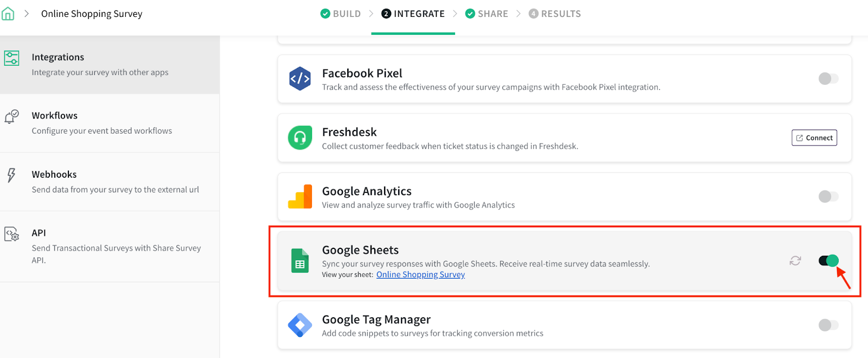
Task: Go to the BUILD step tab
Action: tap(341, 14)
